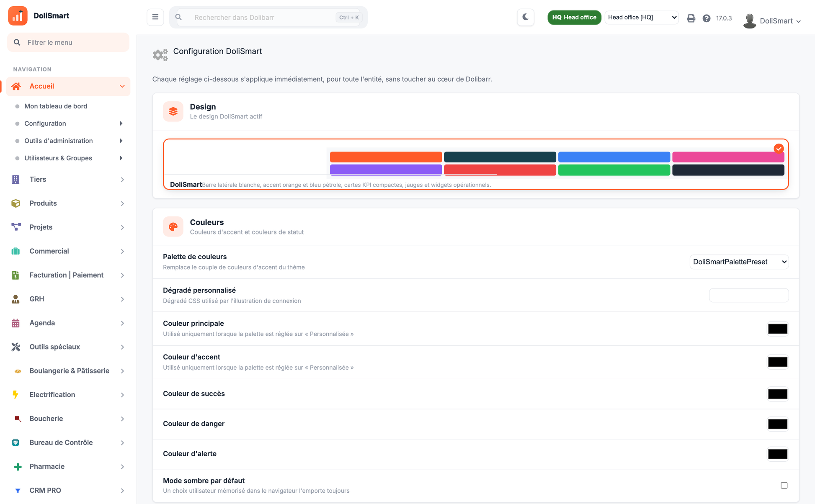Click the DoliSmart brand name link
The height and width of the screenshot is (504, 815).
[51, 16]
